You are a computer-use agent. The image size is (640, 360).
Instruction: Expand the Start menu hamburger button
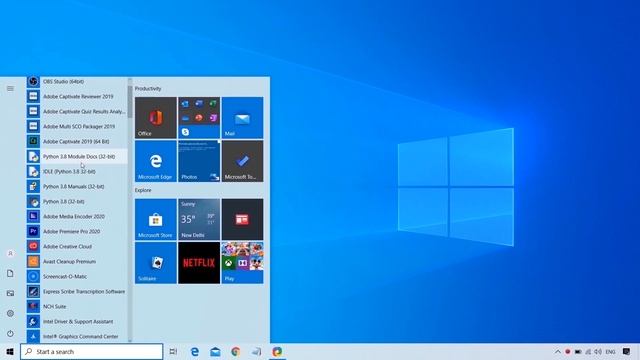pyautogui.click(x=10, y=89)
